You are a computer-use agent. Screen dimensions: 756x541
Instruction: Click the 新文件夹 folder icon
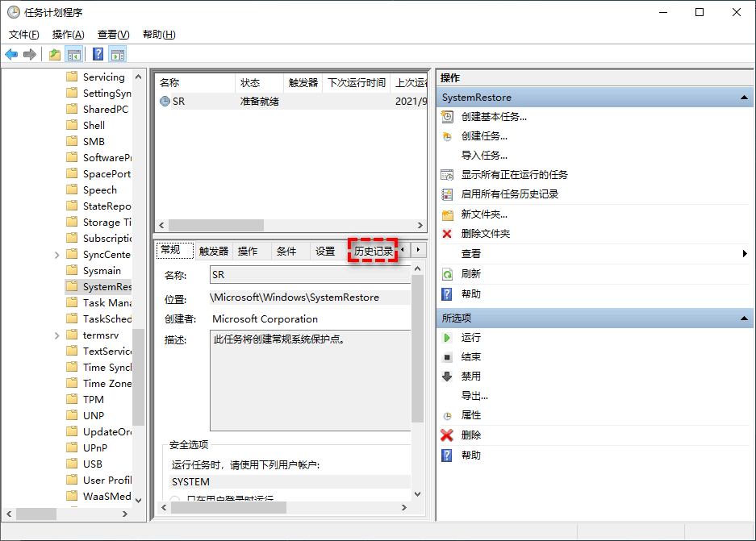[x=446, y=215]
